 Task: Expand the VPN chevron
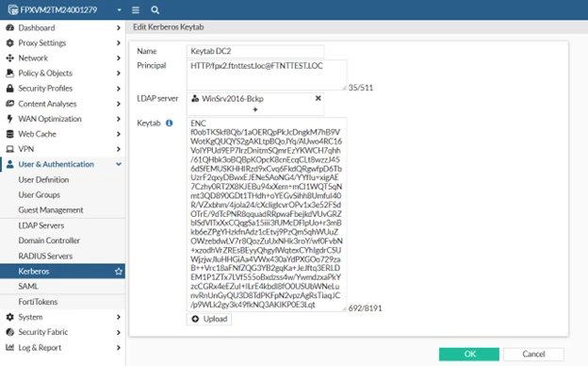click(119, 149)
